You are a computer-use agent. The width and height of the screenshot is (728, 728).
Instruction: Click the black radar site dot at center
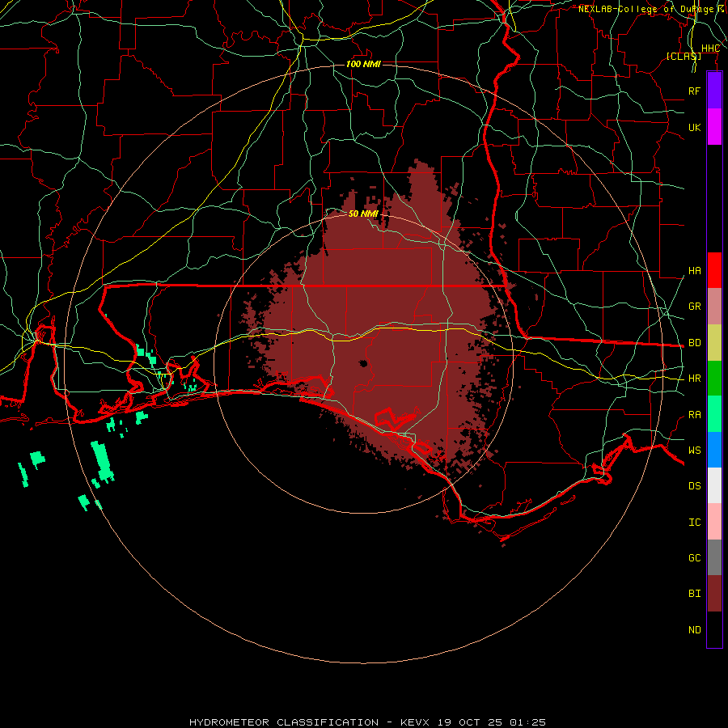tap(363, 363)
